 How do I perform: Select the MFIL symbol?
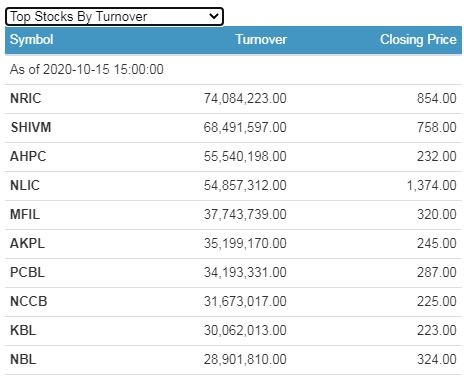point(25,214)
